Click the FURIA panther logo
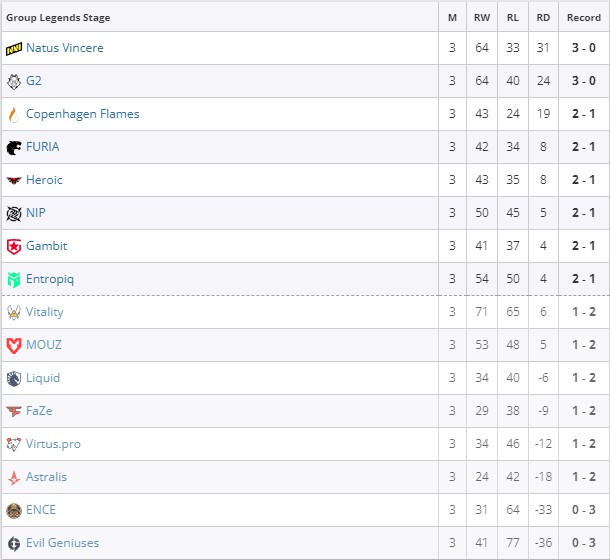This screenshot has height=560, width=610. pos(13,147)
